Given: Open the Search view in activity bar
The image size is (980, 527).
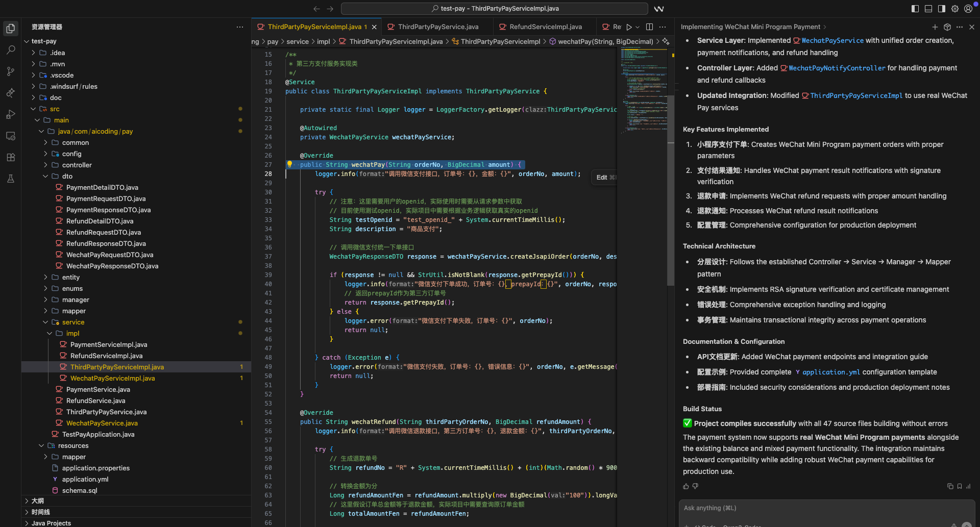Looking at the screenshot, I should coord(11,50).
